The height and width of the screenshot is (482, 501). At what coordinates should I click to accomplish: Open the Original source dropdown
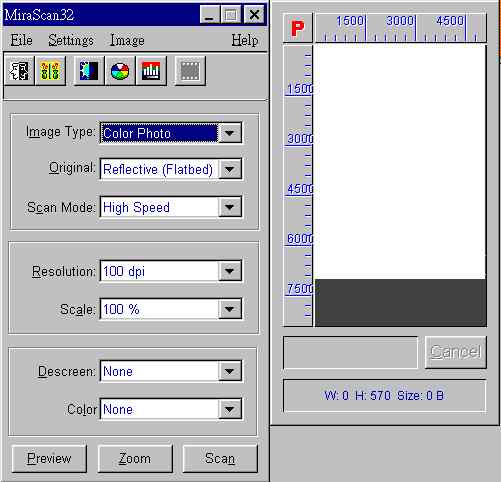pos(230,169)
